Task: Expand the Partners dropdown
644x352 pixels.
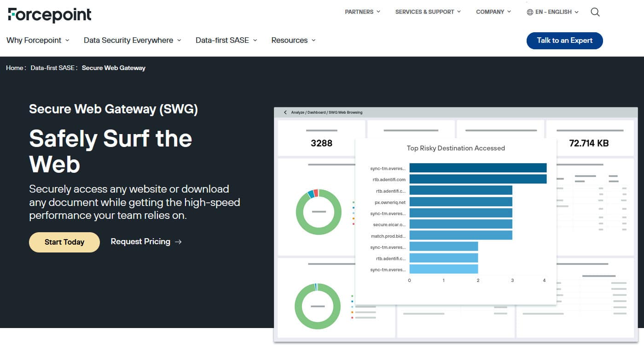Action: pyautogui.click(x=363, y=12)
